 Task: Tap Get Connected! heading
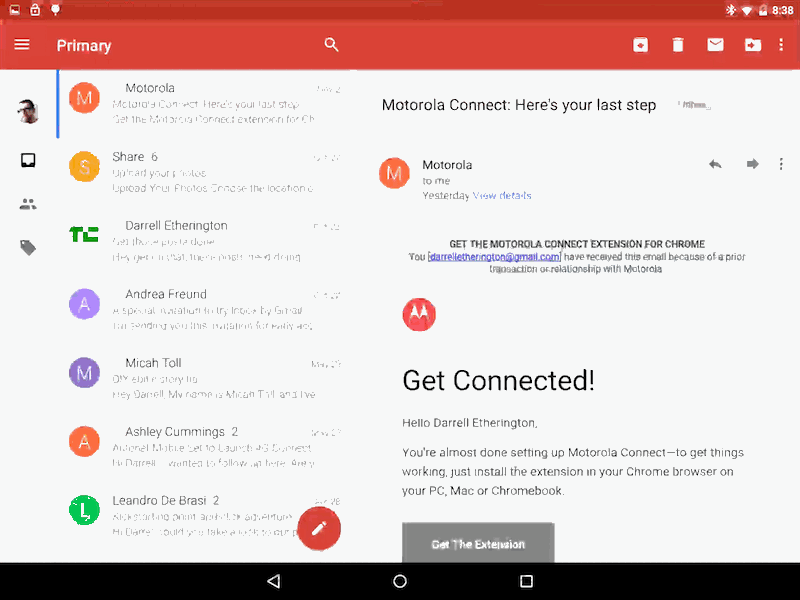[x=498, y=381]
